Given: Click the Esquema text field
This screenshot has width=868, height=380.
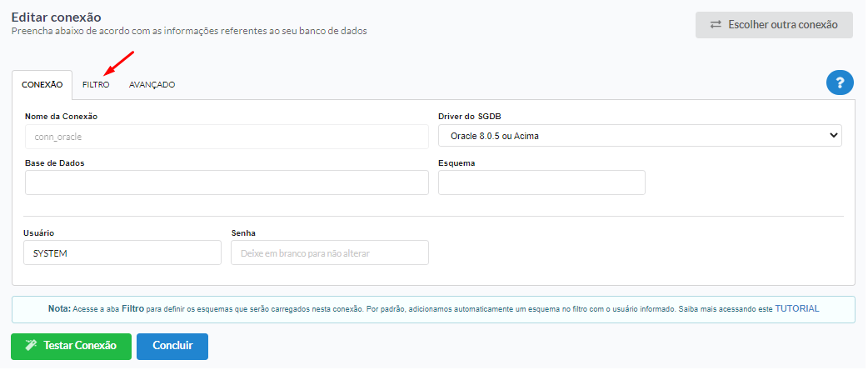Looking at the screenshot, I should (542, 182).
